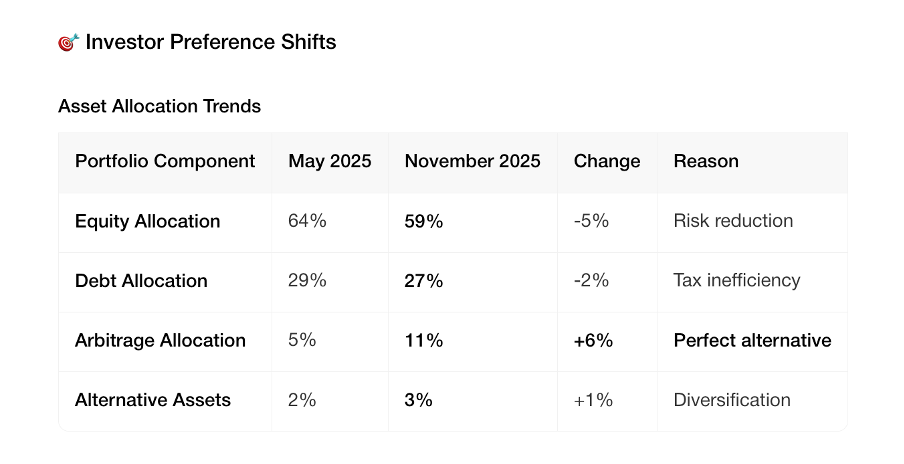This screenshot has width=904, height=464.
Task: Select the -5% equity change cell
Action: pyautogui.click(x=591, y=221)
